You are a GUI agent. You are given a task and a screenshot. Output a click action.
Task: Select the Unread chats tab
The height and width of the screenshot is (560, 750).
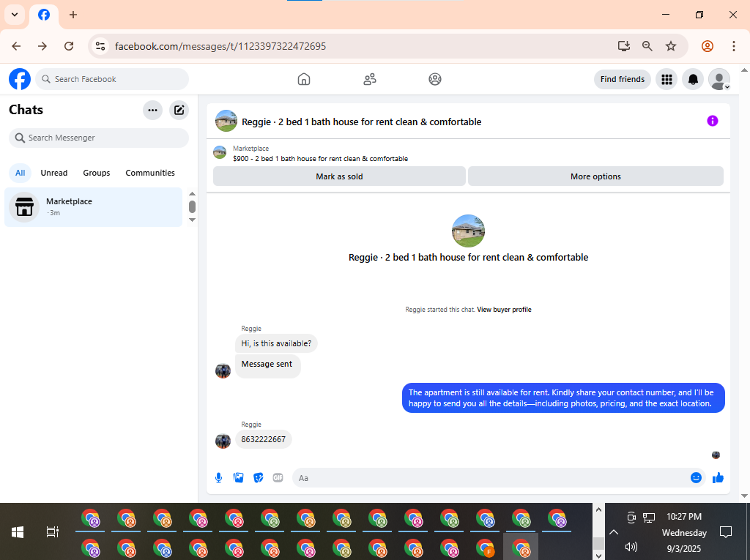(x=54, y=173)
